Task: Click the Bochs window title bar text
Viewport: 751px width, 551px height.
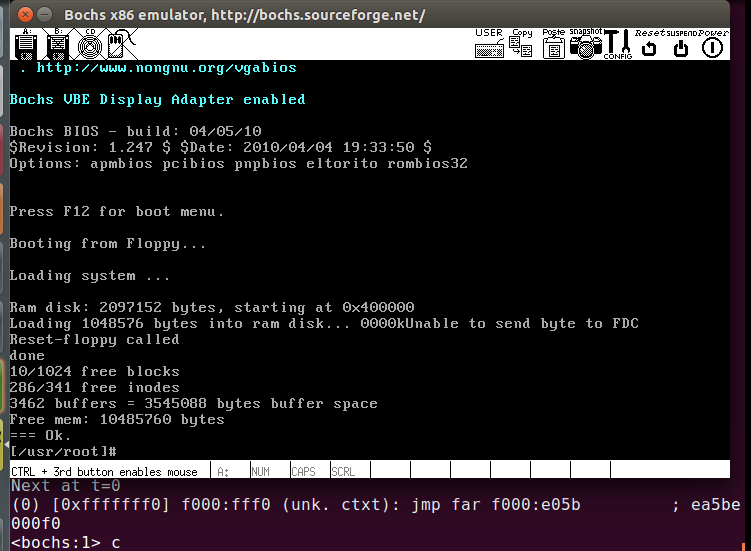Action: (x=245, y=15)
